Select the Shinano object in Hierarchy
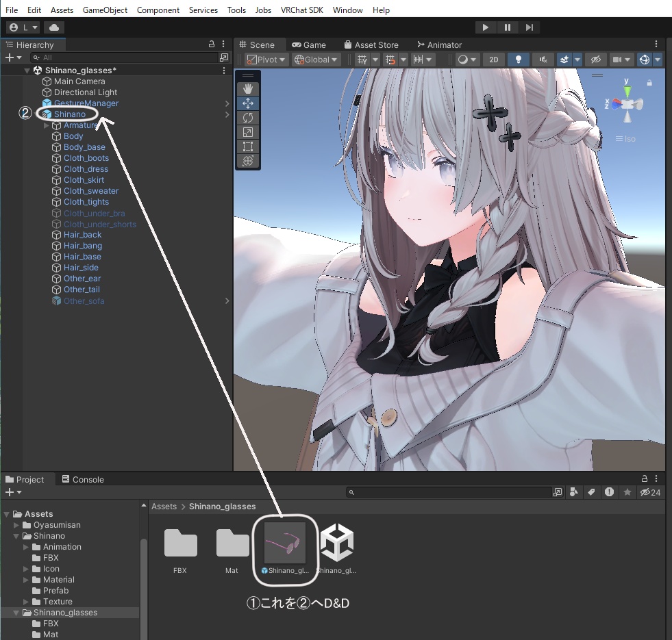Viewport: 672px width, 640px height. coord(69,114)
